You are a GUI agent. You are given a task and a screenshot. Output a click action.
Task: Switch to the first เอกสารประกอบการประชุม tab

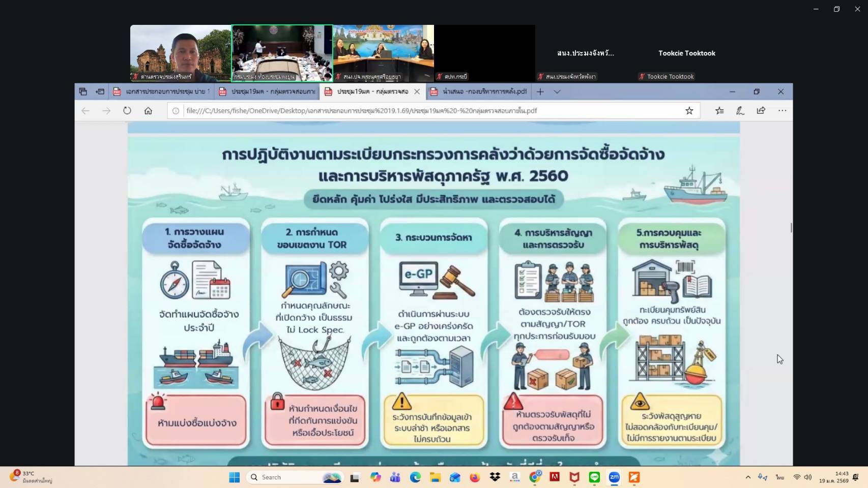pos(163,91)
